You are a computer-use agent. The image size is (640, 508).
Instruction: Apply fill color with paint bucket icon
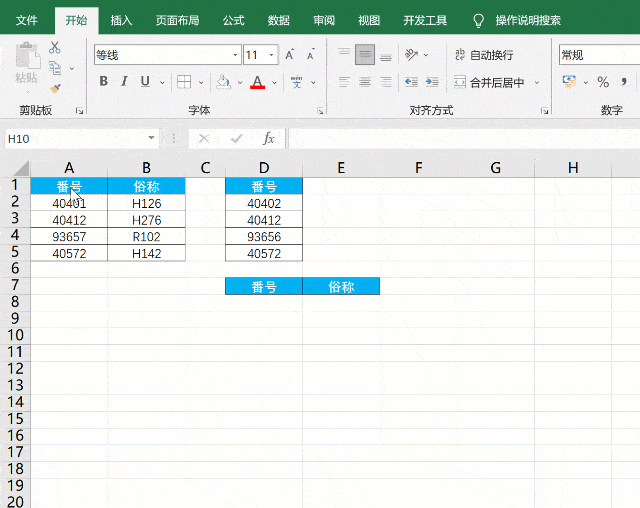click(223, 82)
